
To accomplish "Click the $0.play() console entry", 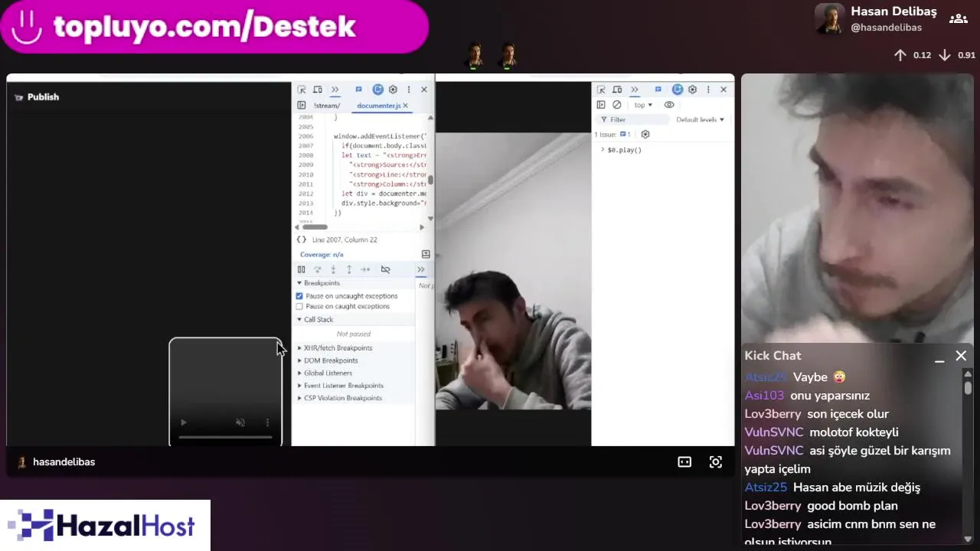I will coord(624,150).
